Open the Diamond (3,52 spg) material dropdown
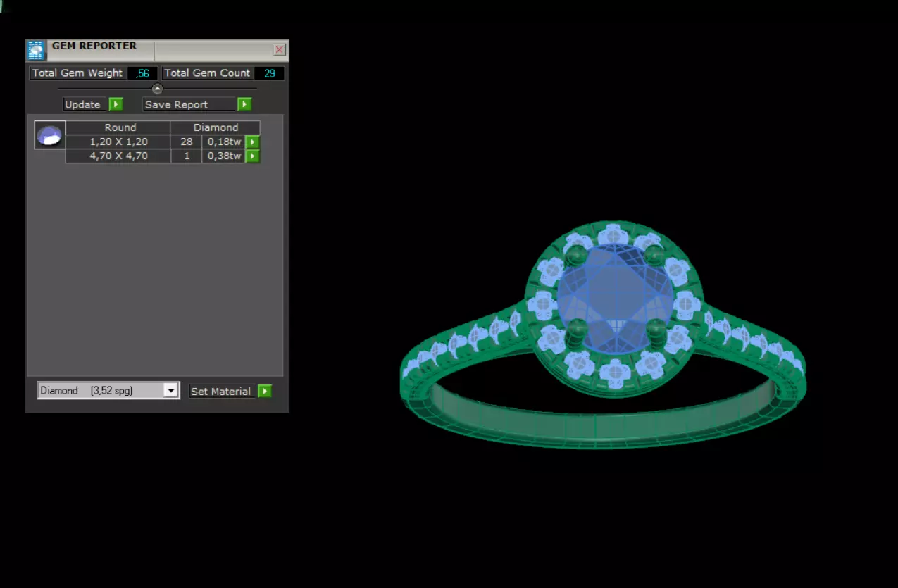 pyautogui.click(x=108, y=390)
